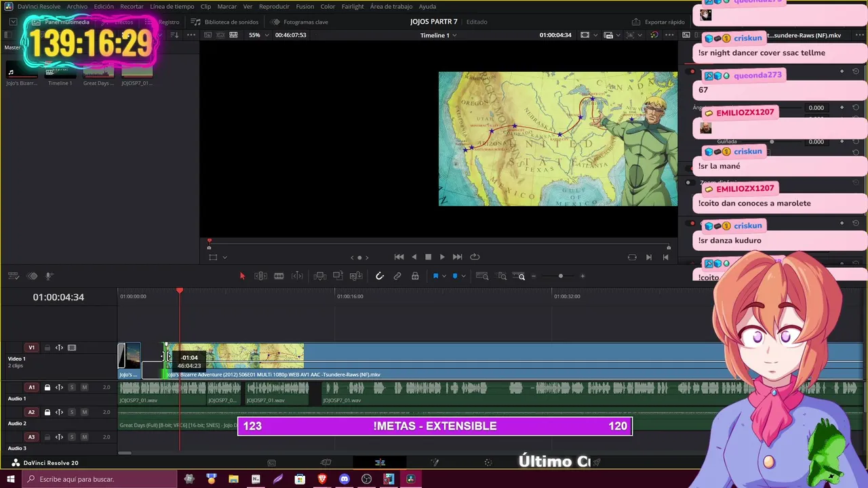Screen dimensions: 868x488
Task: Solo the Audio 3 track
Action: [72, 437]
